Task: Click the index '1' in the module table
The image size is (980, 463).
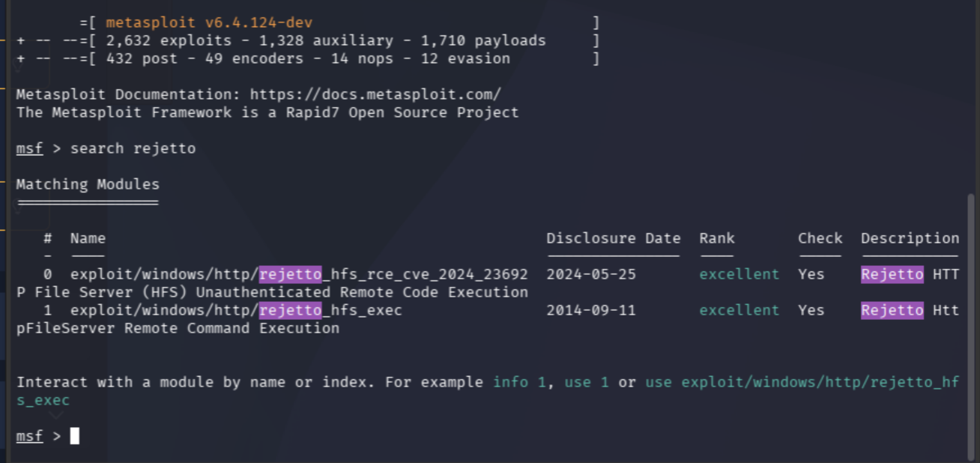Action: pyautogui.click(x=47, y=310)
